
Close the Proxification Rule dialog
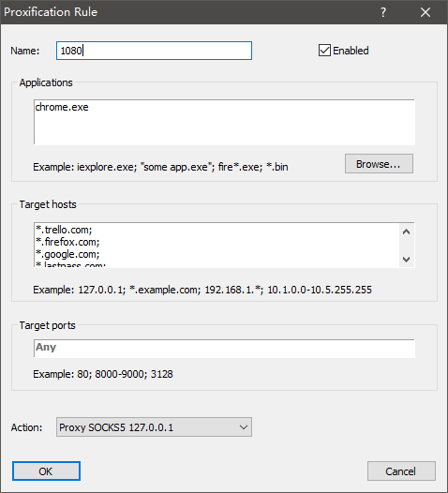(x=426, y=12)
